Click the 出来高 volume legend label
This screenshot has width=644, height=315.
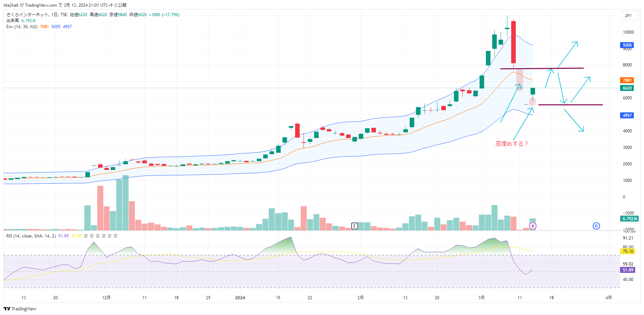tap(13, 21)
